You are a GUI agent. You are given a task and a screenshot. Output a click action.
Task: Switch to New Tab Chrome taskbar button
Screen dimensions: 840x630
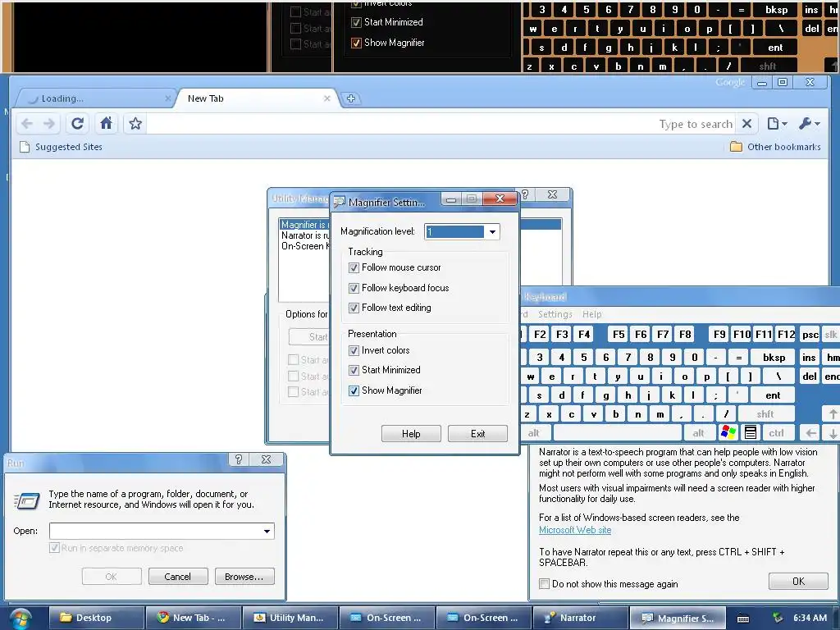click(193, 618)
